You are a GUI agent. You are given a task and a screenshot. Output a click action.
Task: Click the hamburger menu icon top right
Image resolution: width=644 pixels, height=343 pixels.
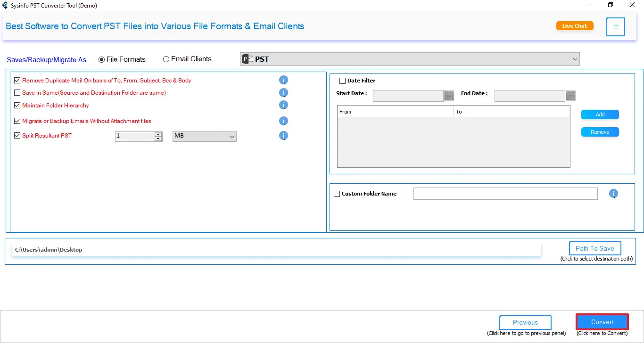pyautogui.click(x=616, y=26)
